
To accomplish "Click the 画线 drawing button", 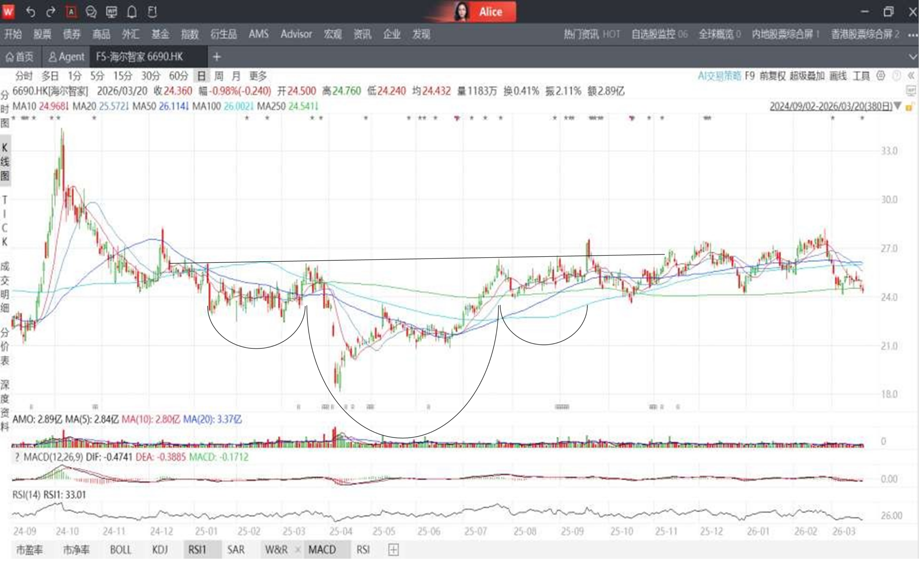I will point(838,76).
